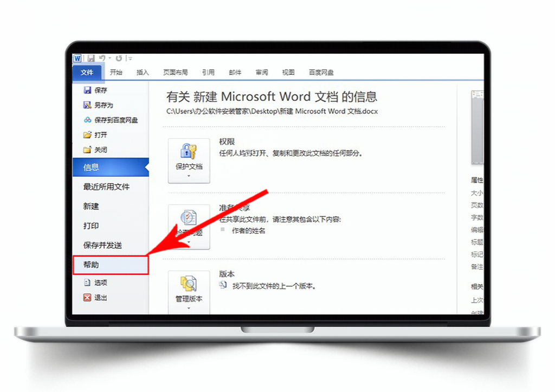Expand the 保护文档 dropdown arrow
Image resolution: width=555 pixels, height=392 pixels.
[189, 176]
